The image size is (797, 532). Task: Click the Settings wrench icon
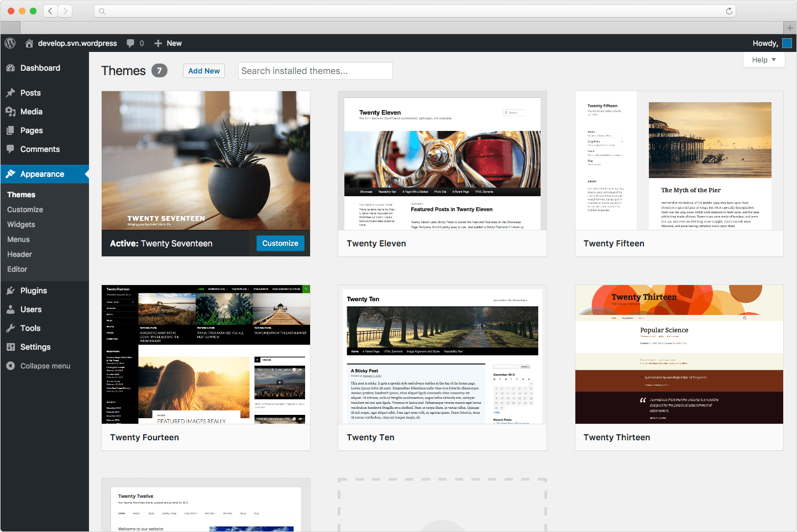(x=12, y=346)
